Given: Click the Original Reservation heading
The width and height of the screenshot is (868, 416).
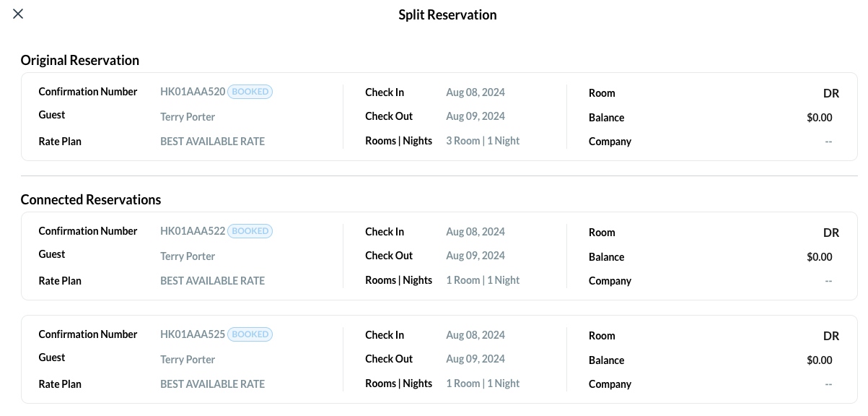Looking at the screenshot, I should 80,60.
